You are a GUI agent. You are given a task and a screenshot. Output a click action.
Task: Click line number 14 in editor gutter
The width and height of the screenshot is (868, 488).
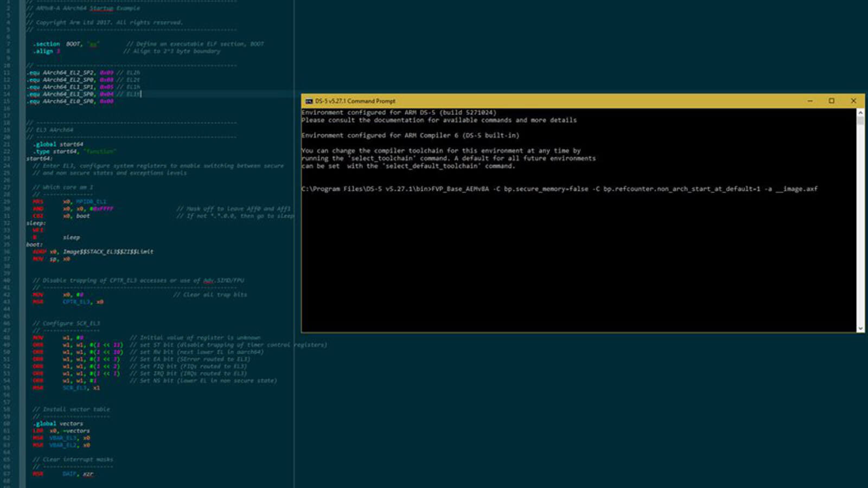(x=7, y=94)
